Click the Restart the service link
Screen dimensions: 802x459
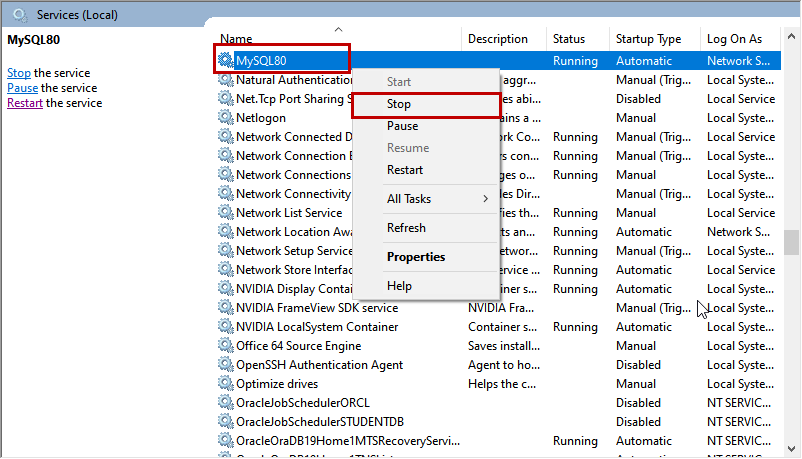pyautogui.click(x=24, y=103)
